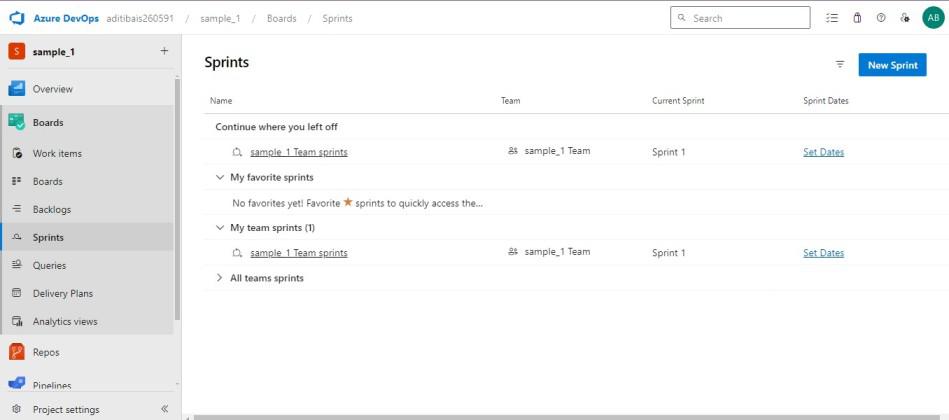Open sample_1 Team sprints link under My team sprints

pyautogui.click(x=299, y=253)
